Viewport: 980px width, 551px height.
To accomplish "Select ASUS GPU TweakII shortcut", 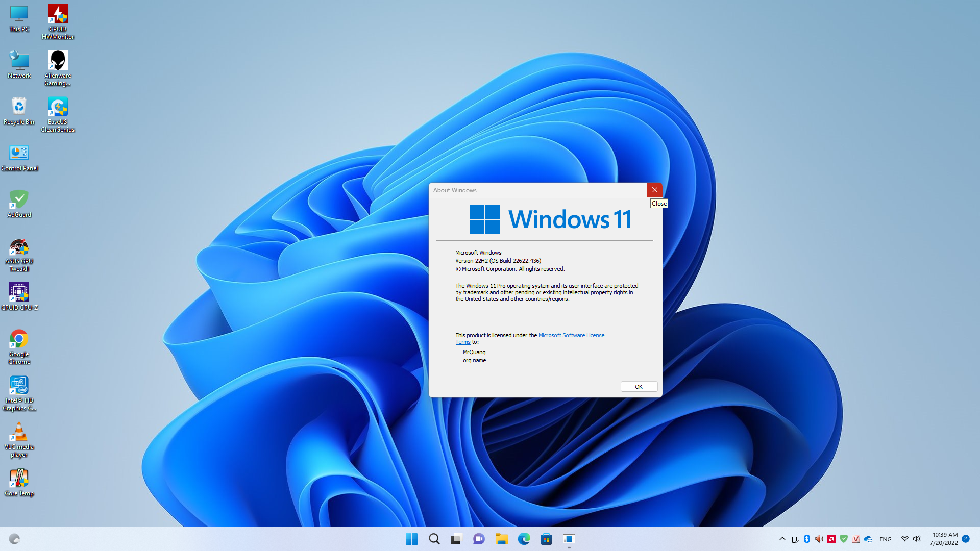I will [19, 255].
